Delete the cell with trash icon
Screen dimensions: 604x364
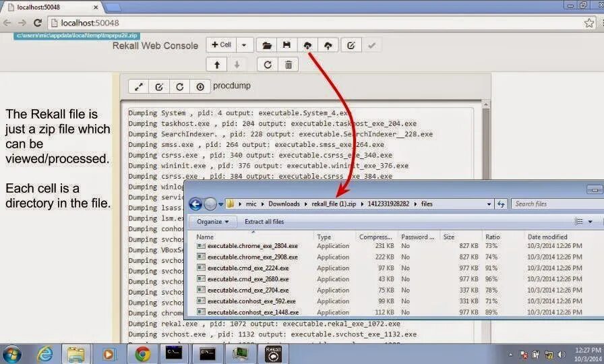(x=289, y=64)
